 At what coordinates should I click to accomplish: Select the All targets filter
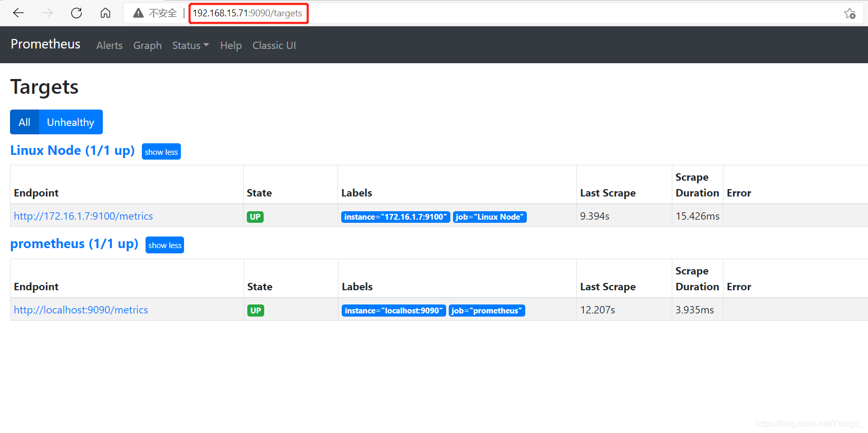(24, 122)
